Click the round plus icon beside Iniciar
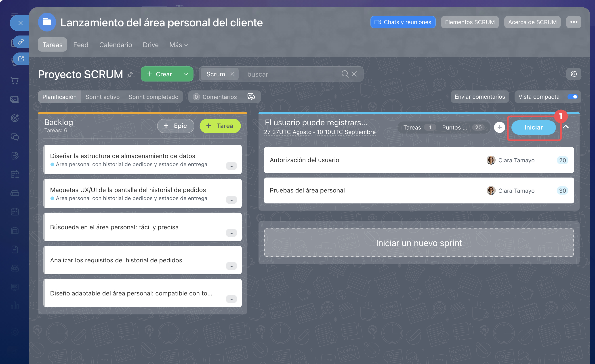 [x=499, y=127]
